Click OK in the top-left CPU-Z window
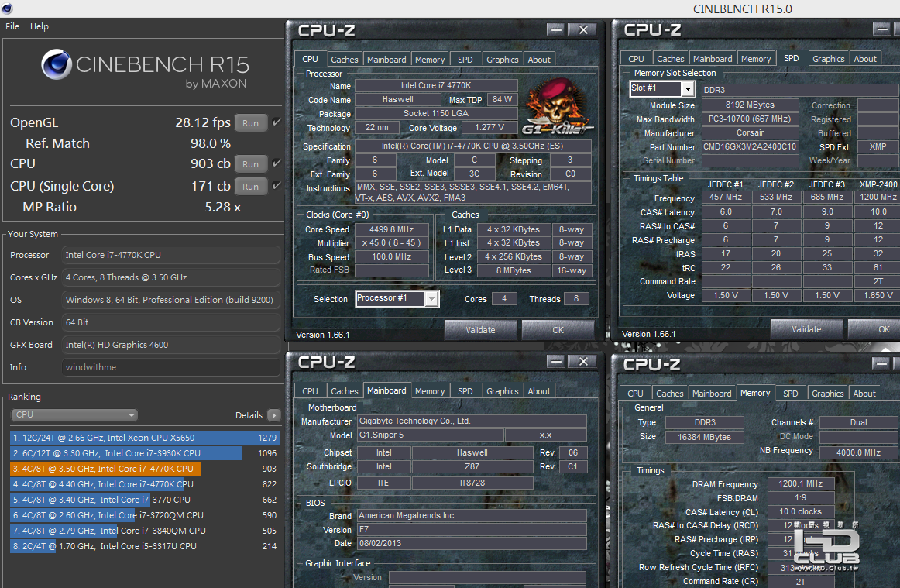The width and height of the screenshot is (900, 588). (x=558, y=330)
